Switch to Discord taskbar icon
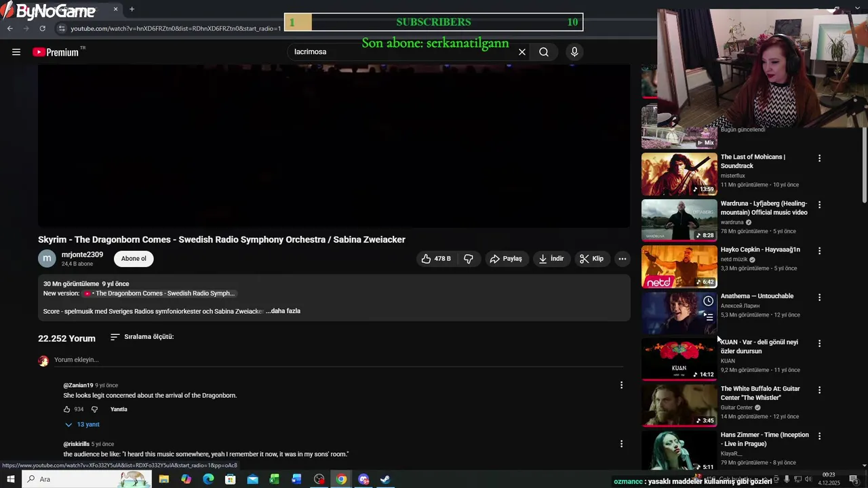868x488 pixels. coord(363,479)
